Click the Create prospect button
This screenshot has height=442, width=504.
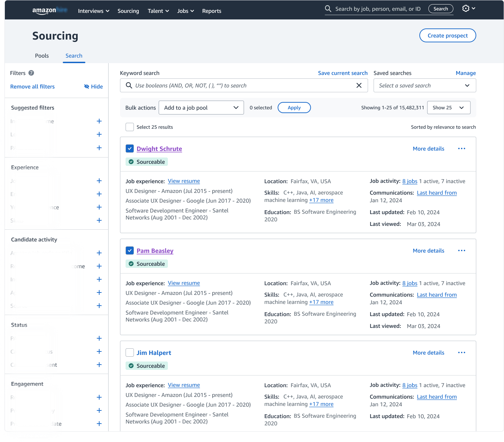(447, 35)
